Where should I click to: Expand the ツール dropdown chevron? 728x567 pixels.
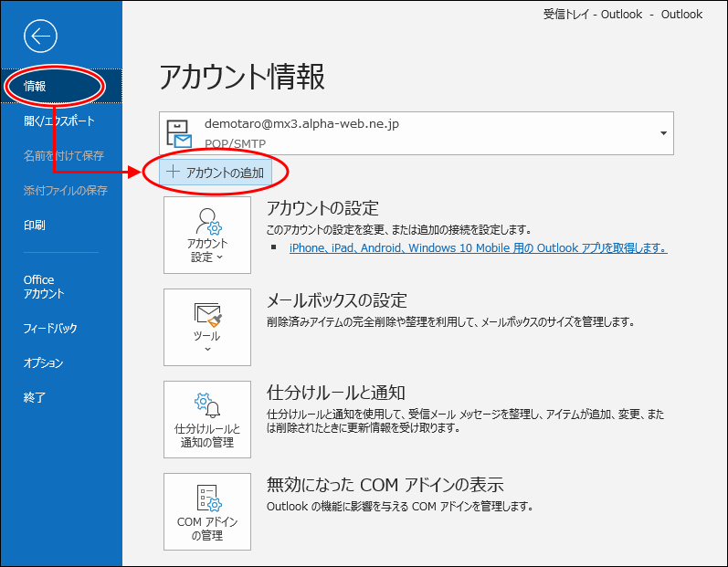[207, 349]
